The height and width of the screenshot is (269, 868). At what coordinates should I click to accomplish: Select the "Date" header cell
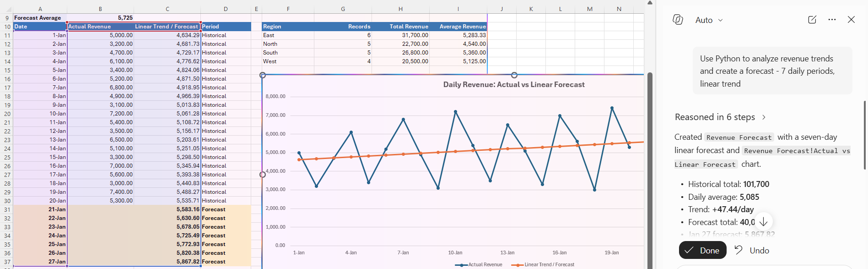tap(40, 27)
